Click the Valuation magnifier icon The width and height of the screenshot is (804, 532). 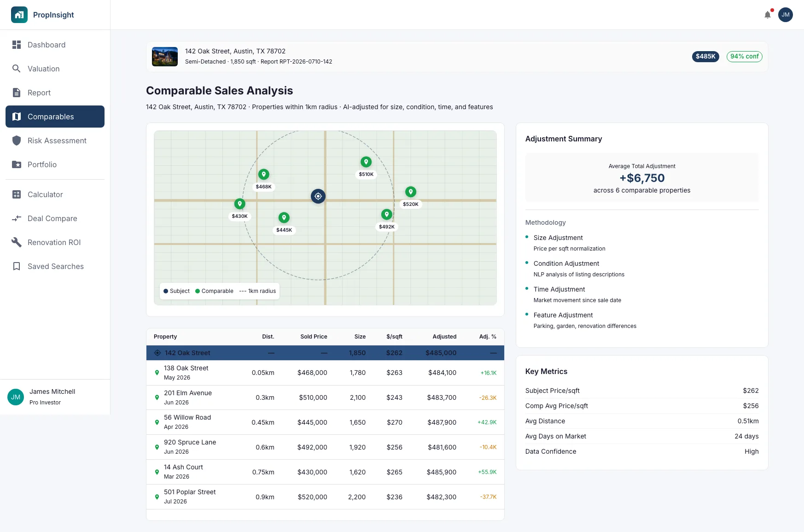(x=17, y=69)
